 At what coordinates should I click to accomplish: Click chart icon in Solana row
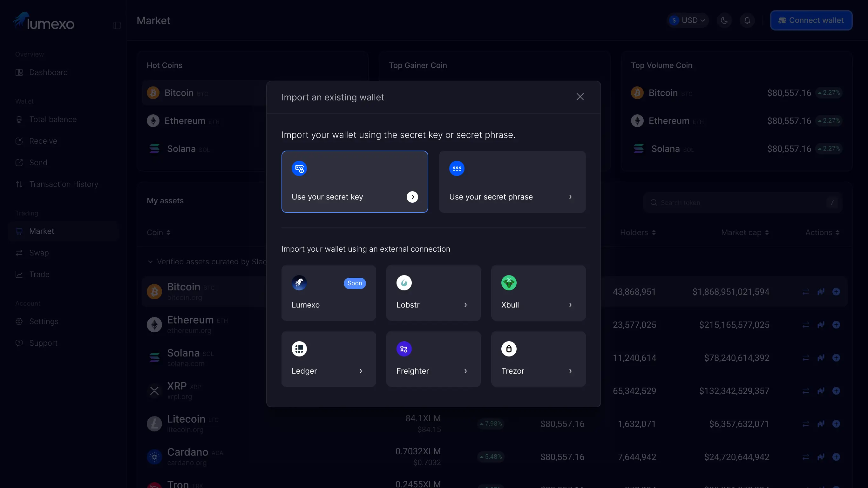point(821,358)
